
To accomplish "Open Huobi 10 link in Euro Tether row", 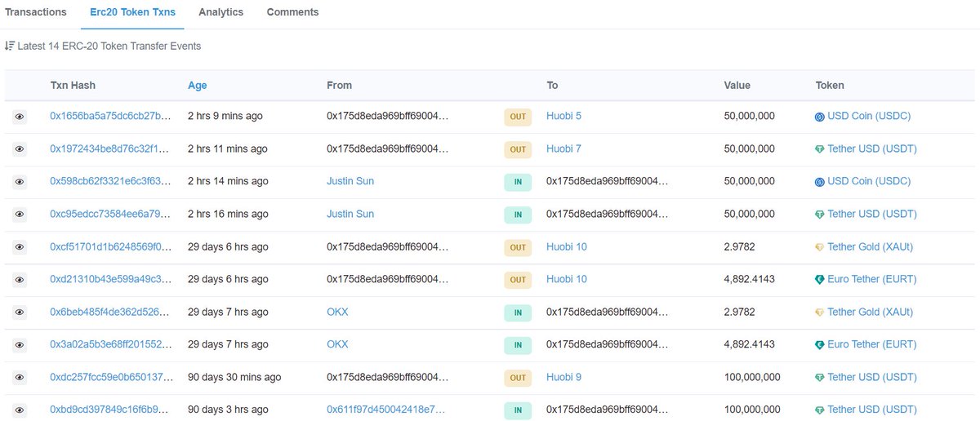I will (x=567, y=279).
